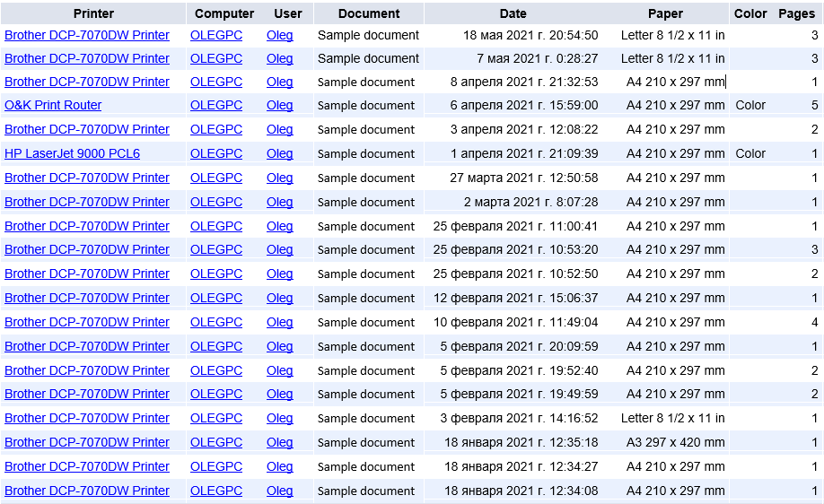The image size is (824, 504).
Task: Click the Document column header
Action: [x=369, y=13]
